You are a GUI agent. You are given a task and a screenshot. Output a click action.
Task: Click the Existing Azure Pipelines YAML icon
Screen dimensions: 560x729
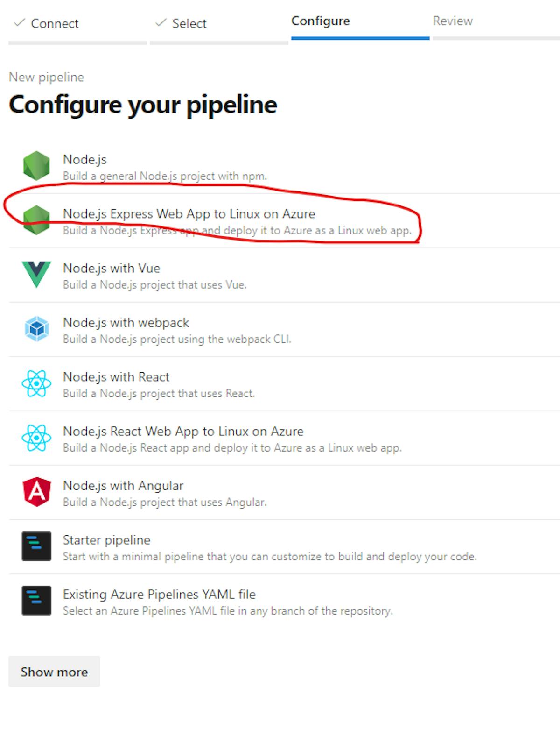36,601
